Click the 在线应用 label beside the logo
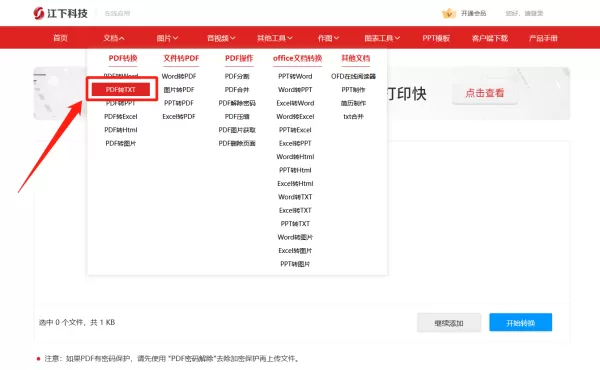The image size is (600, 370). pyautogui.click(x=117, y=13)
